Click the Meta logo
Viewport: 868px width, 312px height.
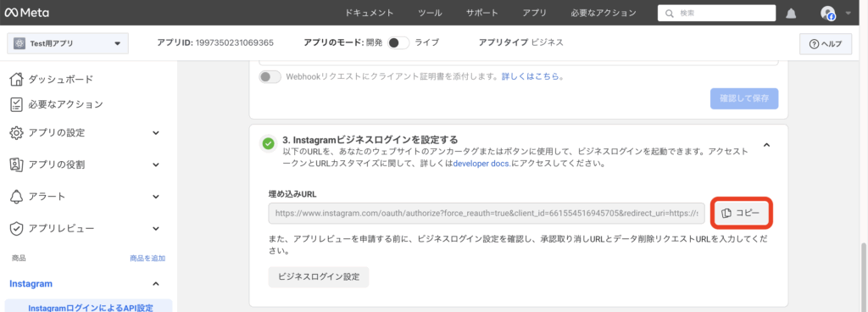tap(26, 13)
